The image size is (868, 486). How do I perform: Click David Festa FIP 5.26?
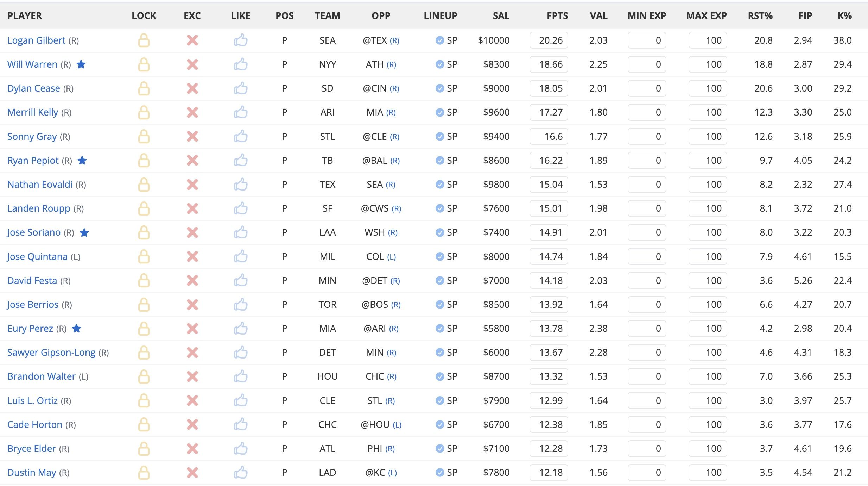[803, 281]
